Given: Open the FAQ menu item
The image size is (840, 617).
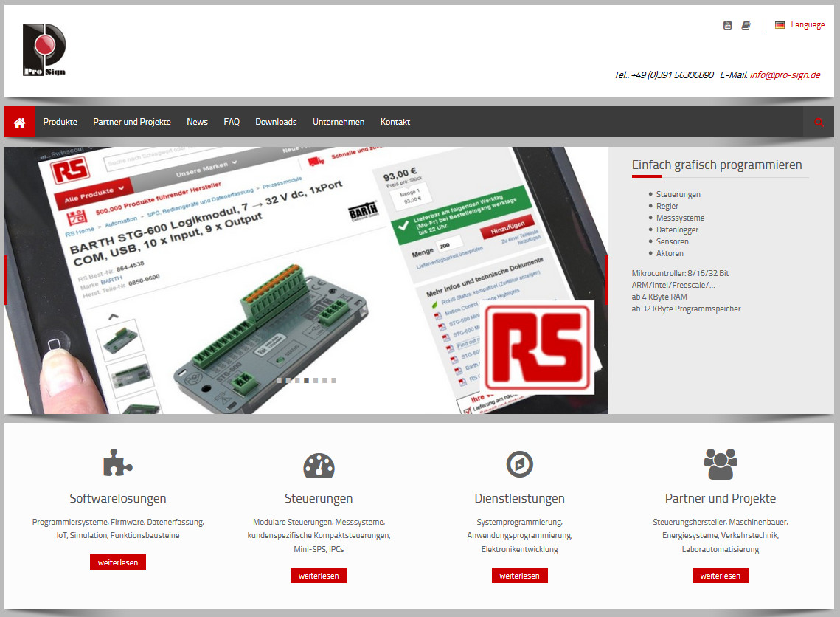Looking at the screenshot, I should pyautogui.click(x=232, y=122).
